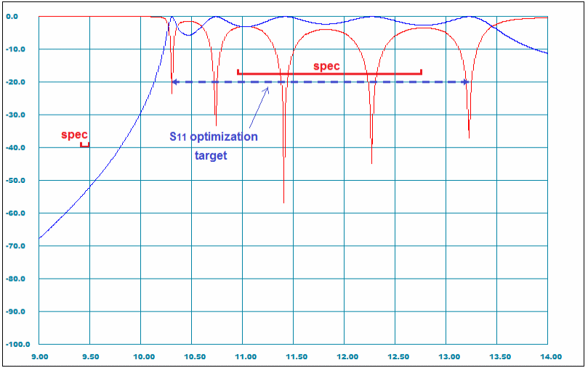The height and width of the screenshot is (368, 588).
Task: Click the x-axis label 14.00
Action: pos(550,356)
